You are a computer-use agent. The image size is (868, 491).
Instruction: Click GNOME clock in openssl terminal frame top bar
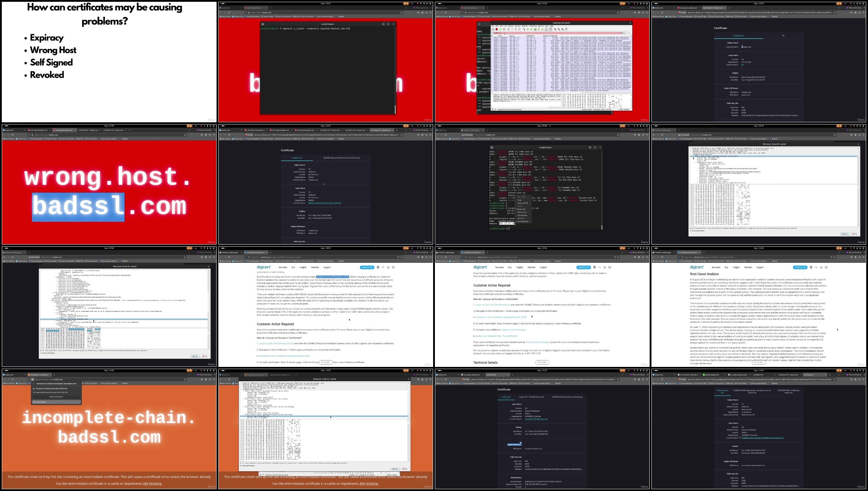pos(325,4)
